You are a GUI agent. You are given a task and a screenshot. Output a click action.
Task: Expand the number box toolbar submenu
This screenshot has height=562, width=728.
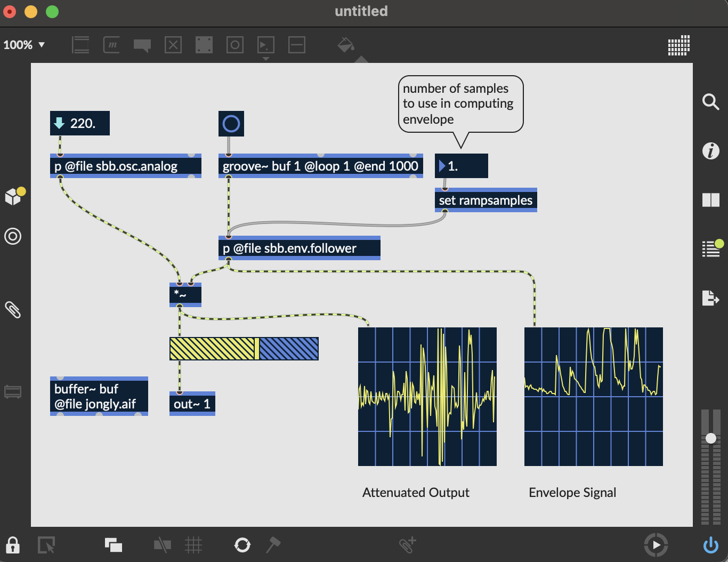(266, 58)
